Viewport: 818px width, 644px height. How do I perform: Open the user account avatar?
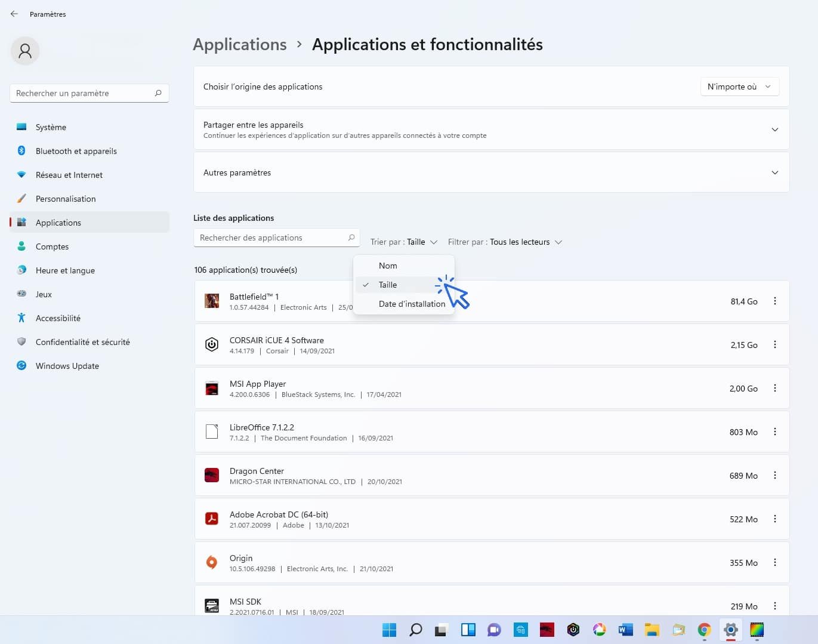click(25, 51)
